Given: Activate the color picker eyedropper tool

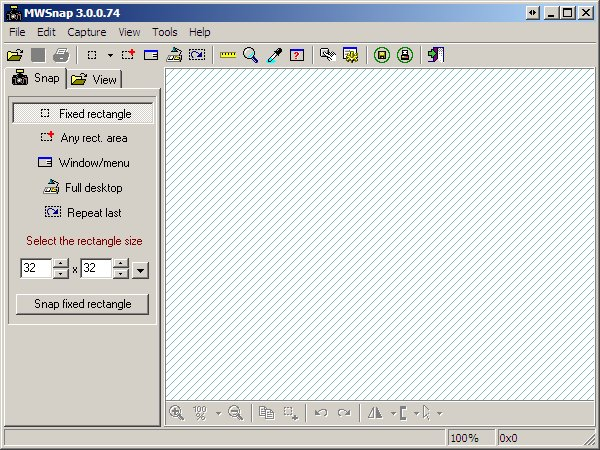Looking at the screenshot, I should 273,55.
